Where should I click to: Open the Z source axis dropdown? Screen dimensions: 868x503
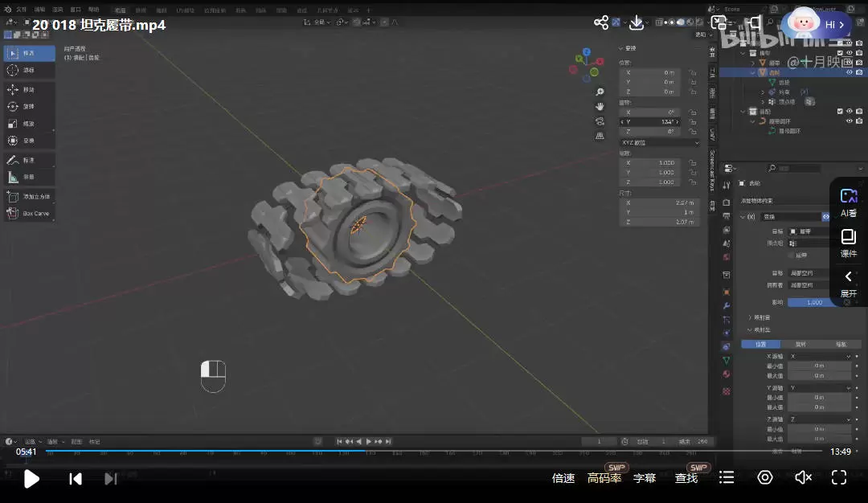point(820,419)
